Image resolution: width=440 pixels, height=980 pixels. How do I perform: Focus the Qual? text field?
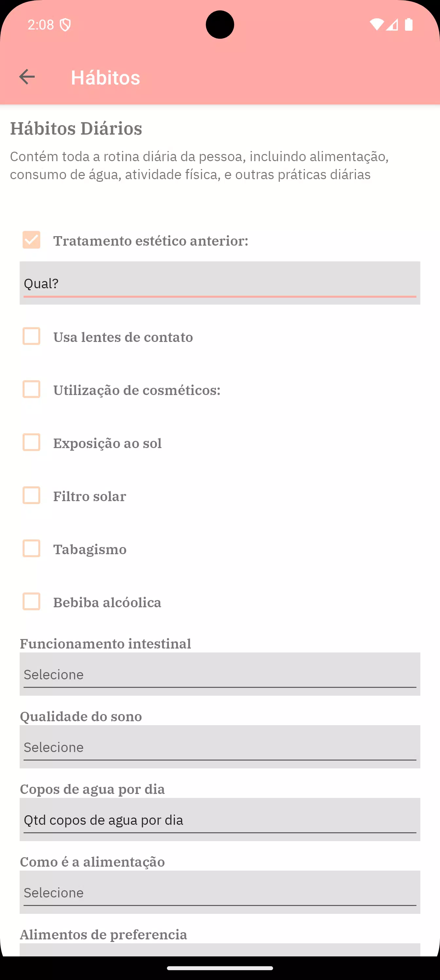(x=220, y=283)
